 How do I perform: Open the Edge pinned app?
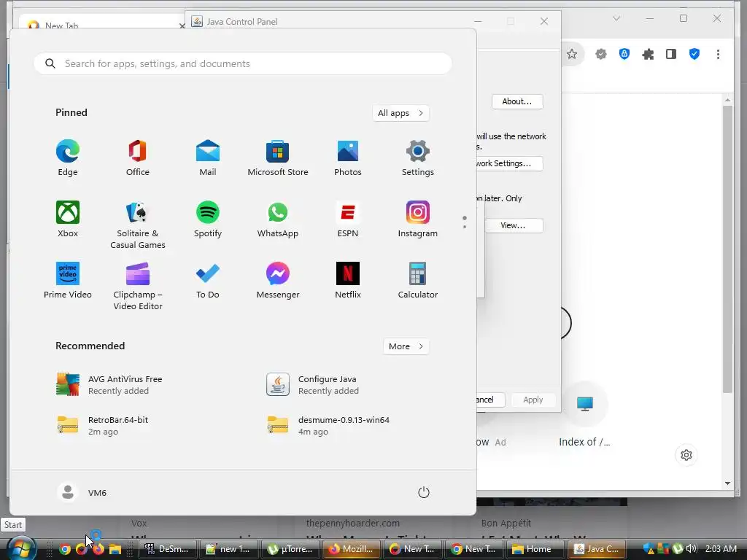[68, 158]
